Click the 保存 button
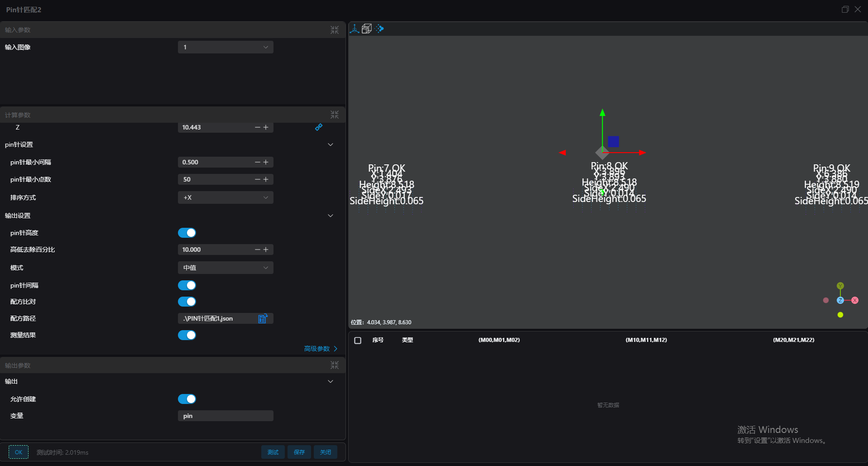This screenshot has width=868, height=466. [x=299, y=452]
